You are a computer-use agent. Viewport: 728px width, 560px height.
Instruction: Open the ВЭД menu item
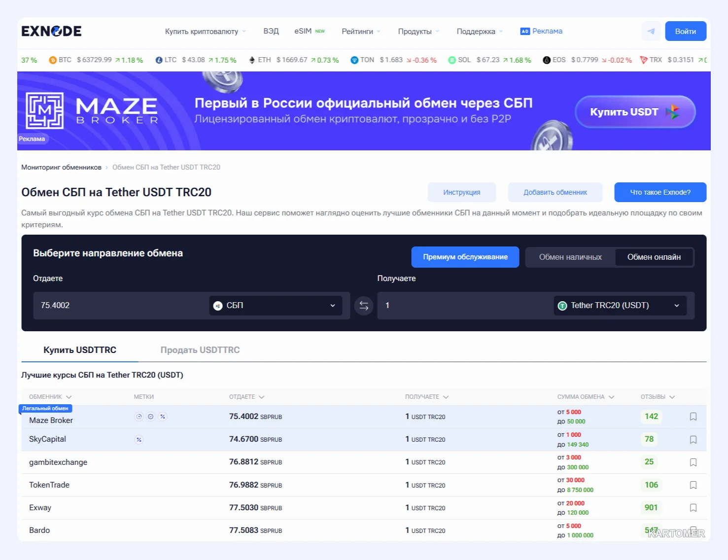coord(271,31)
